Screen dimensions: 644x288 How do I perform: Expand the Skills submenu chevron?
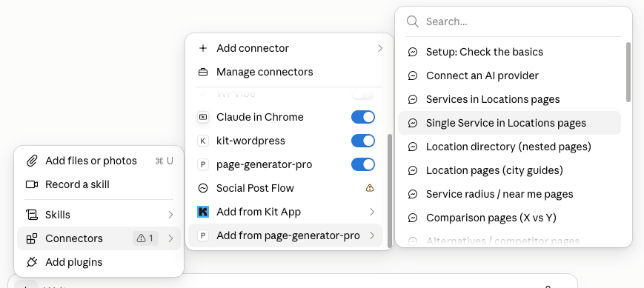(x=170, y=215)
